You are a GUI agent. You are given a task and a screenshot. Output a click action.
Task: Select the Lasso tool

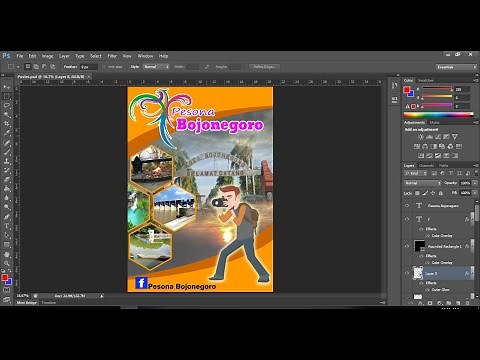click(7, 105)
